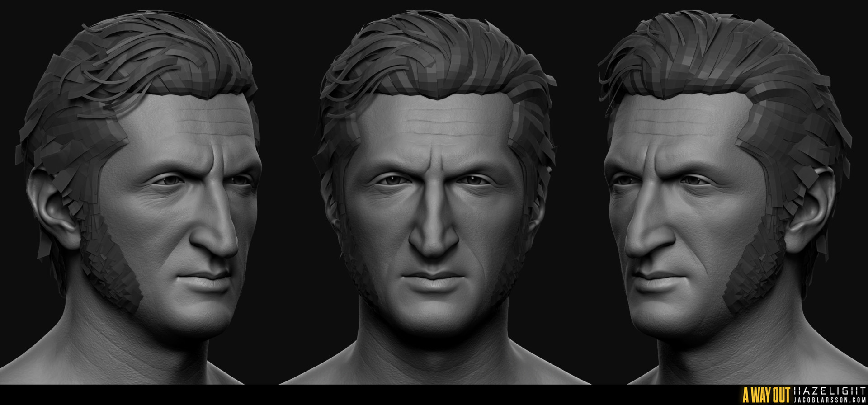The height and width of the screenshot is (405, 868).
Task: Click the 'A WAY OUT' title text
Action: click(766, 395)
